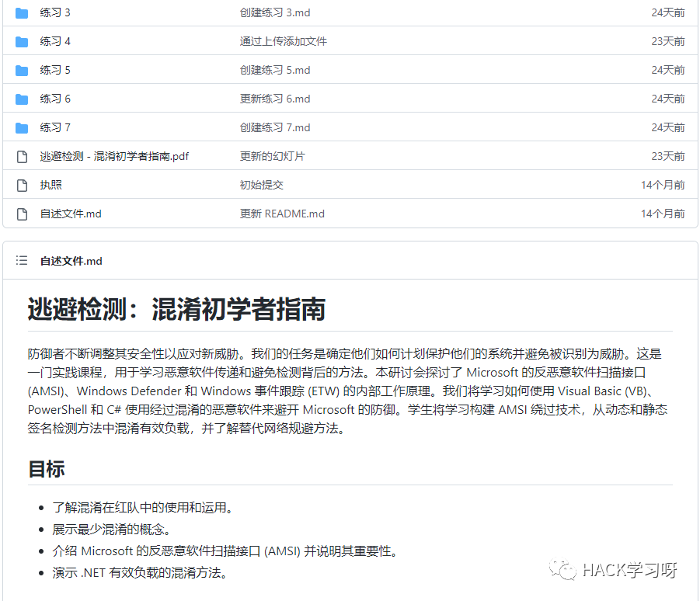Viewport: 700px width, 601px height.
Task: Open 逃避检测 - 混淆初学者指南.pdf file
Action: 114,156
